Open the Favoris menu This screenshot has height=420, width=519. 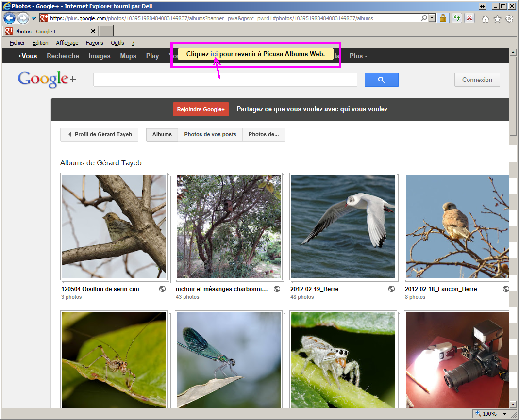click(x=95, y=43)
